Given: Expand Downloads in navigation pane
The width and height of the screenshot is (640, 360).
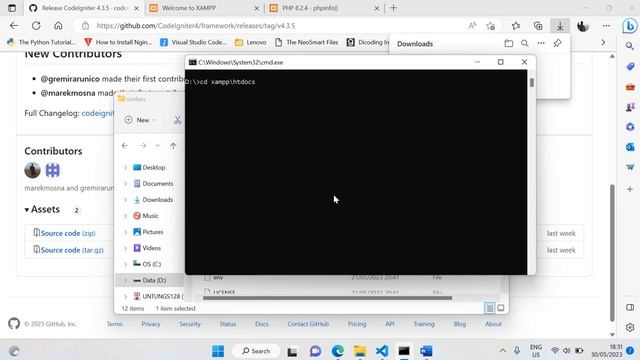Looking at the screenshot, I should tap(125, 200).
